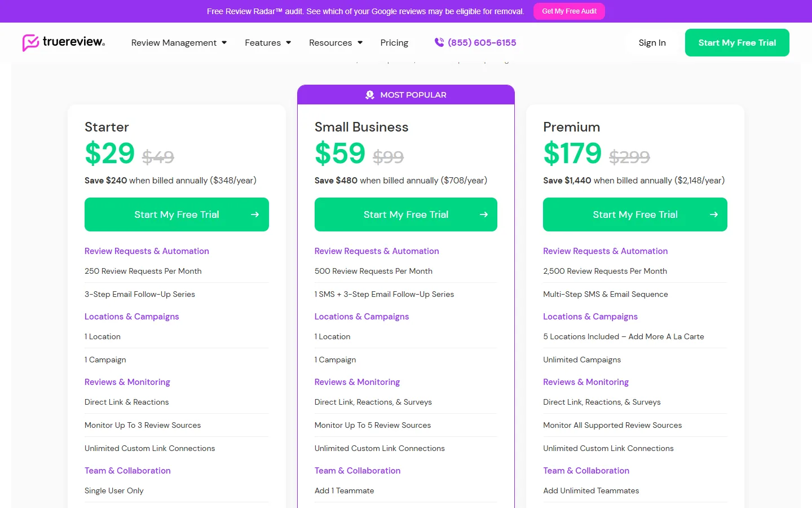Viewport: 812px width, 508px height.
Task: Call the (855) 605-6155 phone link
Action: tap(475, 42)
